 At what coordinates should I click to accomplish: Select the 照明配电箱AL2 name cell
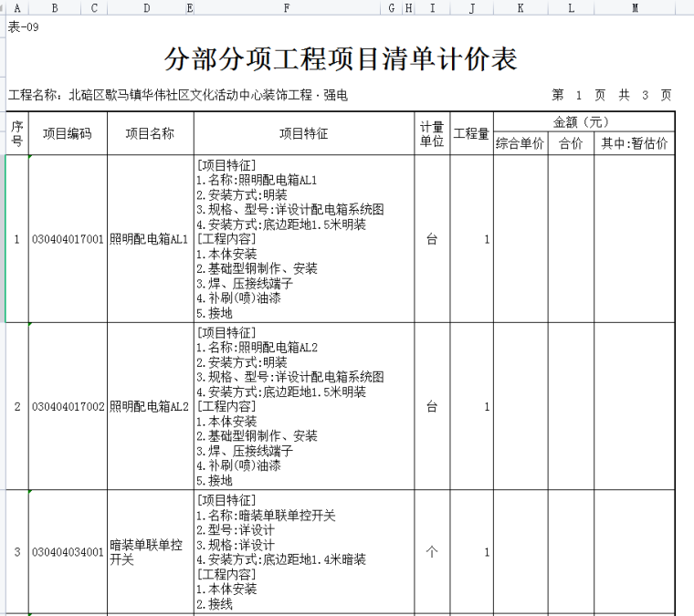tap(150, 406)
